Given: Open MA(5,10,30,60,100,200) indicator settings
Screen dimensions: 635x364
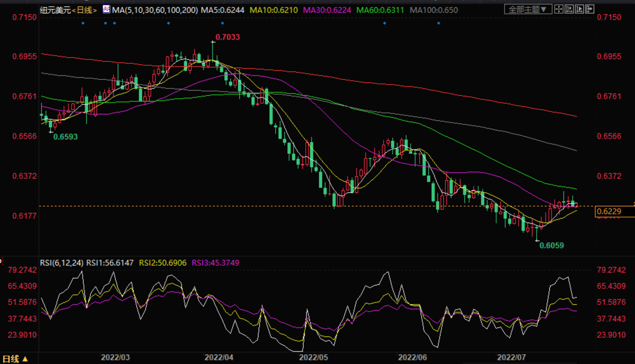Looking at the screenshot, I should coord(155,10).
